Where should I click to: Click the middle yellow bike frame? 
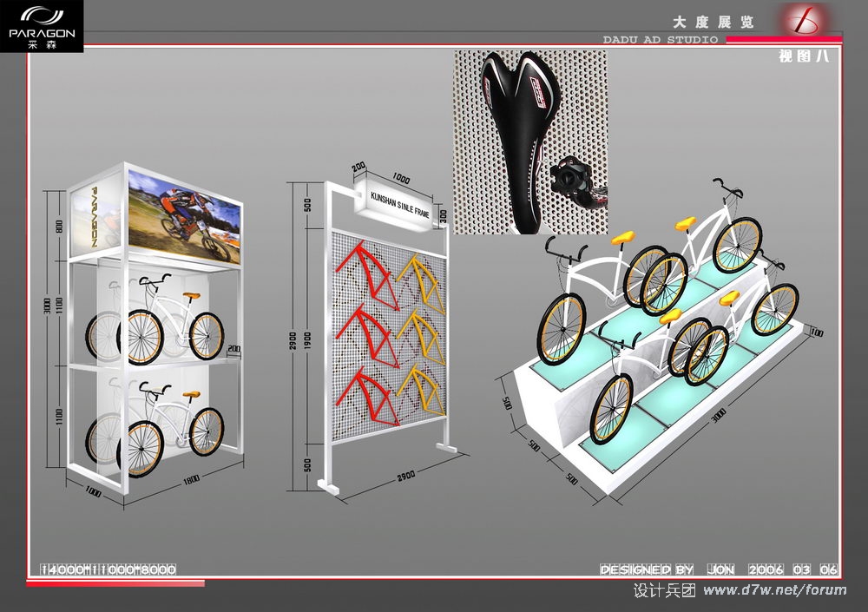(x=422, y=337)
